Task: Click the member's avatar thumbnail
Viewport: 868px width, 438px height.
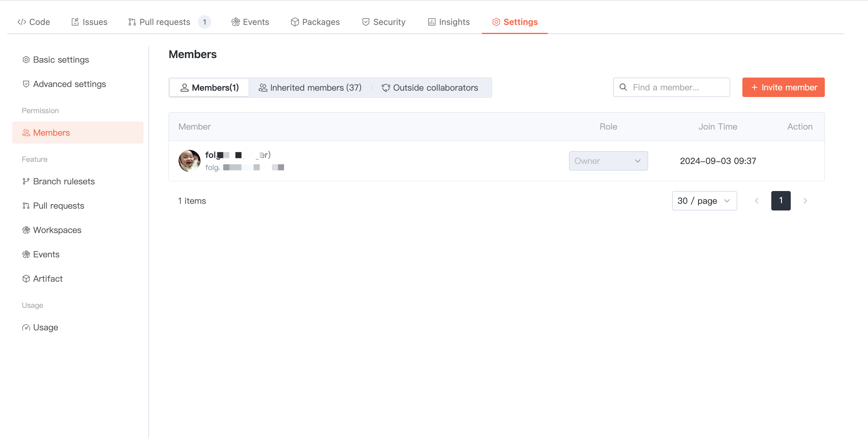Action: (x=189, y=161)
